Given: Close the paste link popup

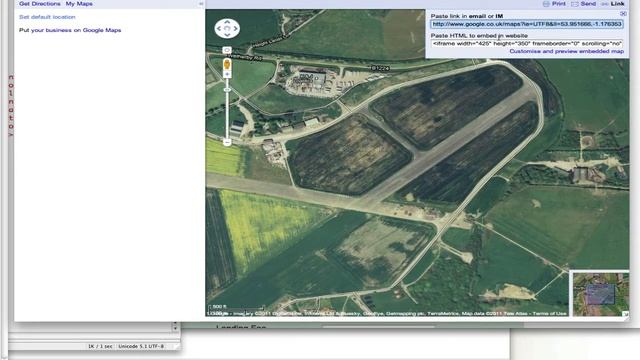Looking at the screenshot, I should pos(623,14).
